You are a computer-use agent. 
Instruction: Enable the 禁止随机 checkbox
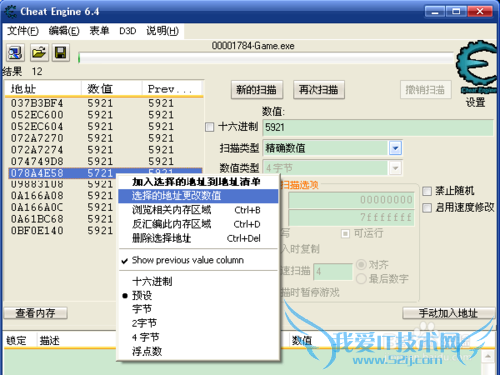coord(427,191)
